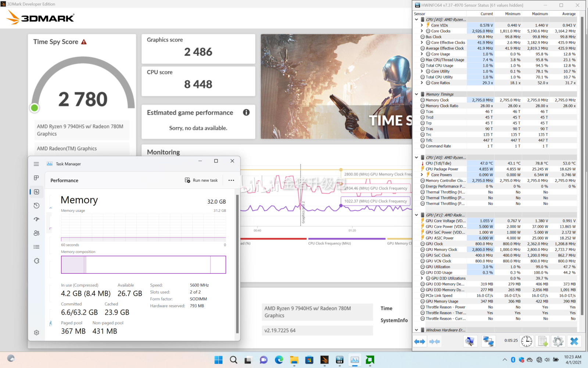Launch Microsoft Edge from the taskbar
This screenshot has height=368, width=588.
tap(279, 360)
